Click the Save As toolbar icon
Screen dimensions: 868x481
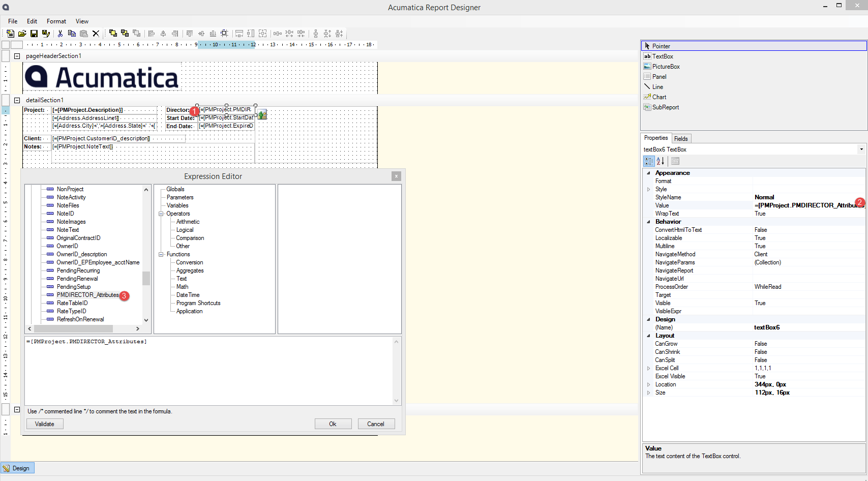coord(46,34)
